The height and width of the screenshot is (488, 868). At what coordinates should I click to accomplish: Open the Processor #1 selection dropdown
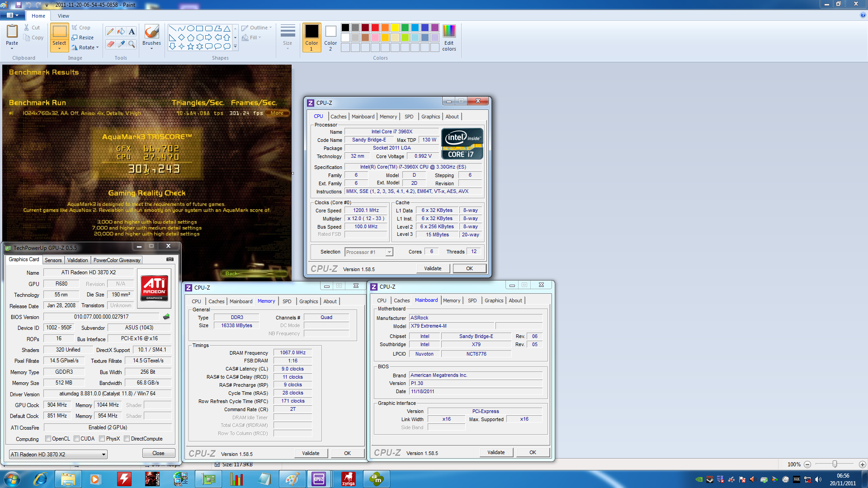(x=369, y=252)
